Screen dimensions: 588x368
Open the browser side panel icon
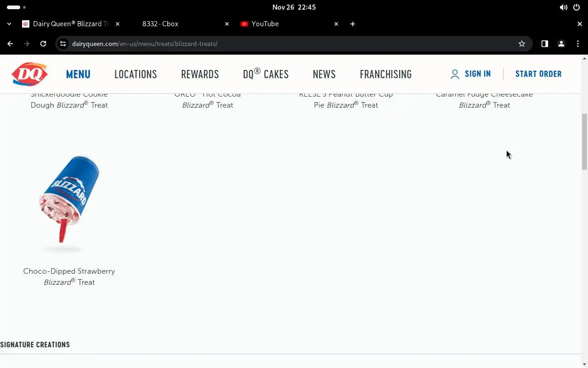(x=545, y=44)
